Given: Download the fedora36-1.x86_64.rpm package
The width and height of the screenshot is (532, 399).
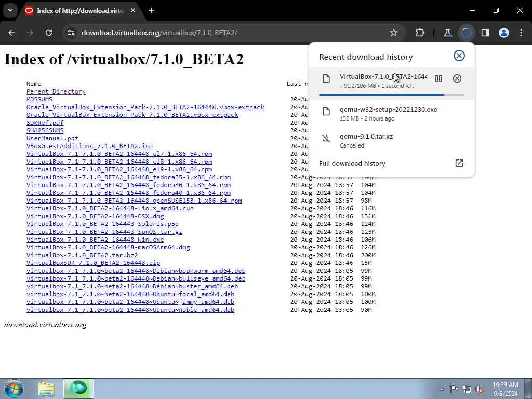Looking at the screenshot, I should click(x=129, y=185).
